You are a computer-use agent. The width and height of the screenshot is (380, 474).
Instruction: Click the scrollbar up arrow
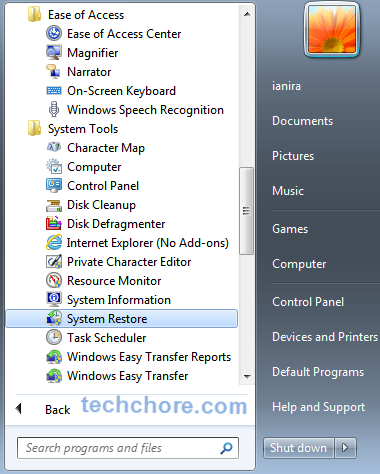click(247, 14)
